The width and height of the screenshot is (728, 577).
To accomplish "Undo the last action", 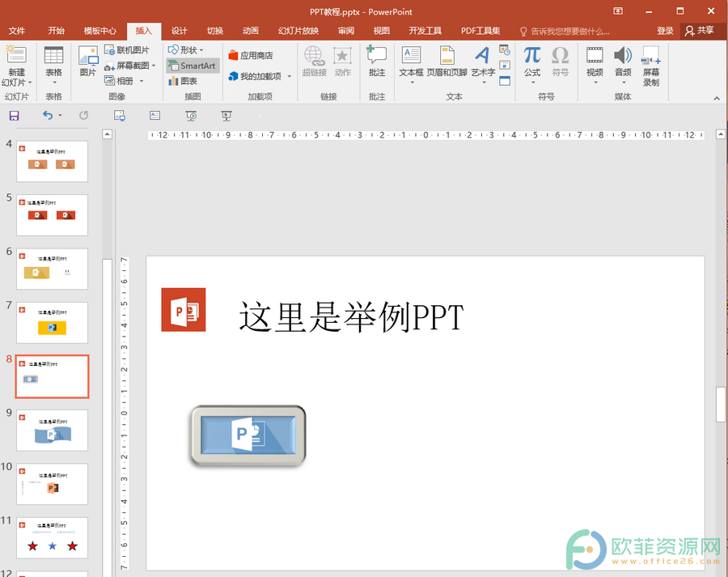I will click(x=48, y=115).
